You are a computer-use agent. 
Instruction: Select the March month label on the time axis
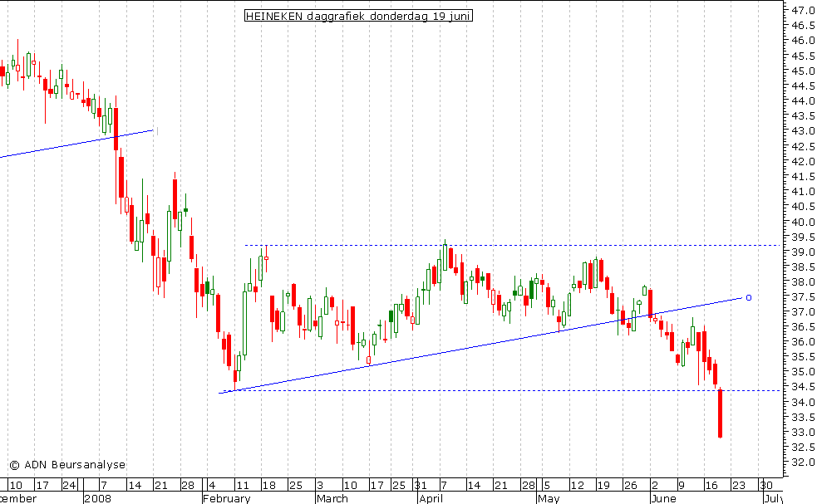click(332, 498)
